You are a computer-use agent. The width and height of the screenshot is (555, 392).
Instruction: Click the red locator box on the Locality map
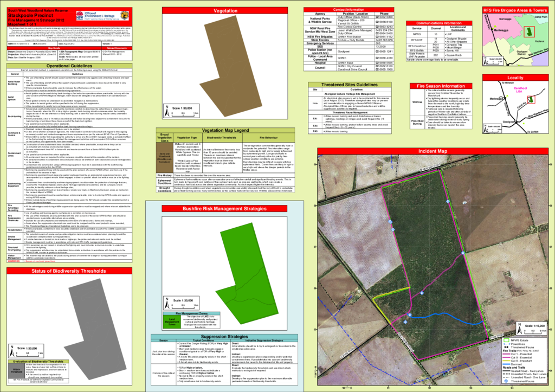(531, 100)
